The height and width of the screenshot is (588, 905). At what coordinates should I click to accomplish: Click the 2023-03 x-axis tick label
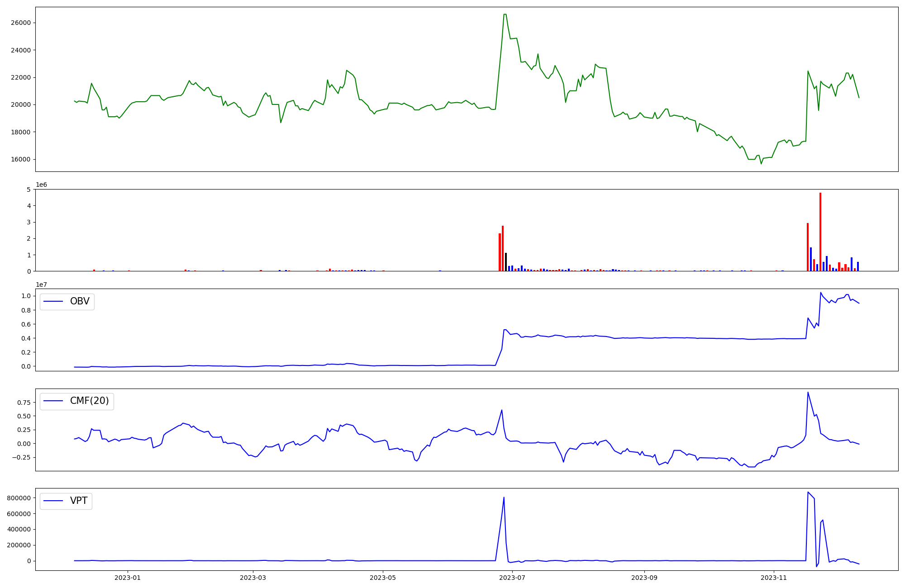point(253,578)
